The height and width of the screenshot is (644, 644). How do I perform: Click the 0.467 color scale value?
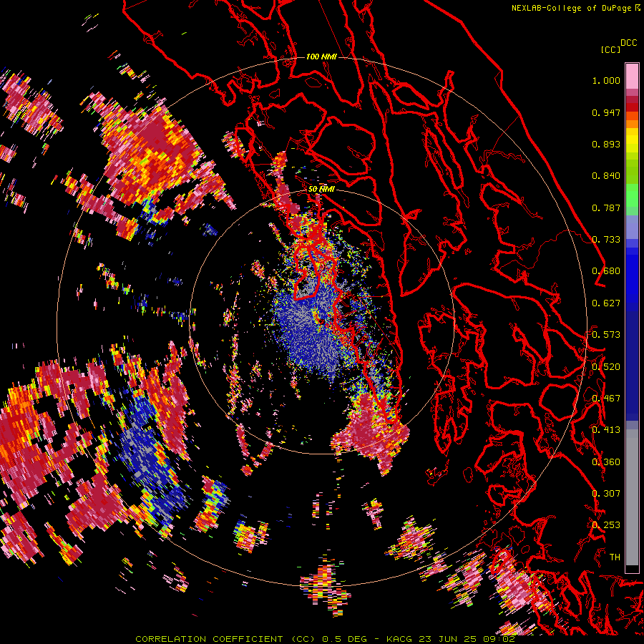606,399
